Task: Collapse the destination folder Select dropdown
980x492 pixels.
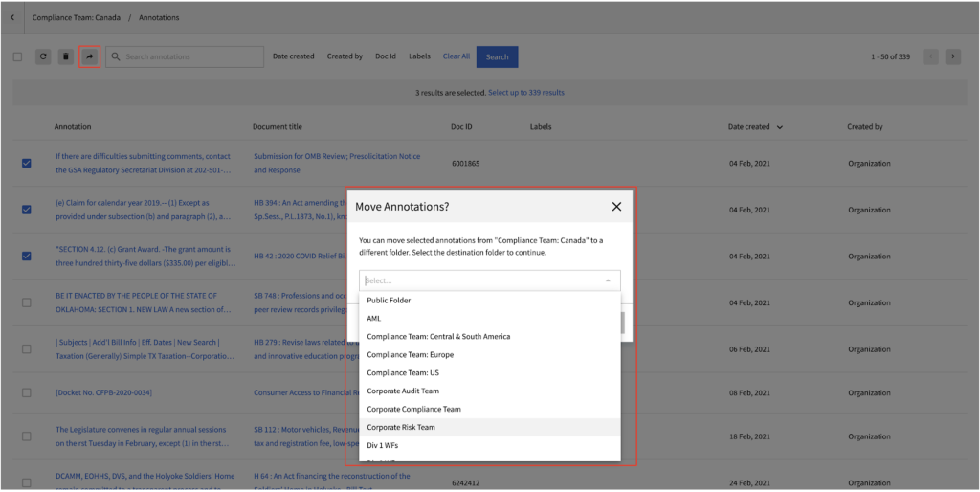Action: 608,280
